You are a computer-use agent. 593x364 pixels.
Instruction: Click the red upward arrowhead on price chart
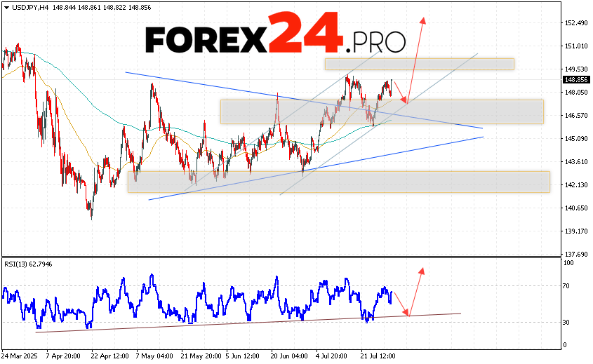tap(423, 20)
